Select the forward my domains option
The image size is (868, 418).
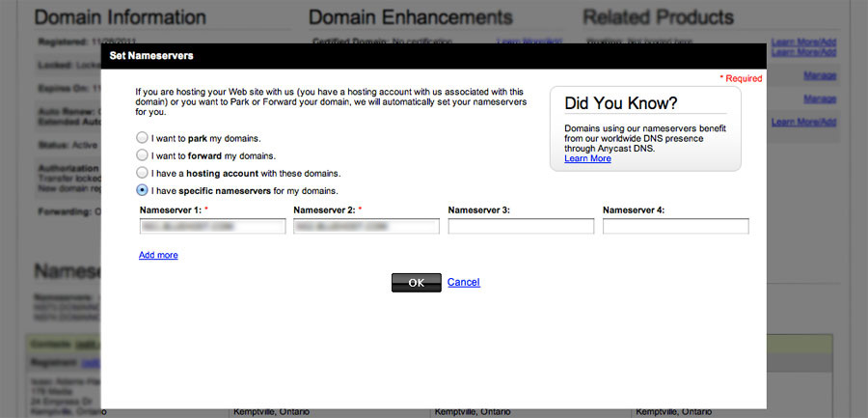tap(143, 155)
